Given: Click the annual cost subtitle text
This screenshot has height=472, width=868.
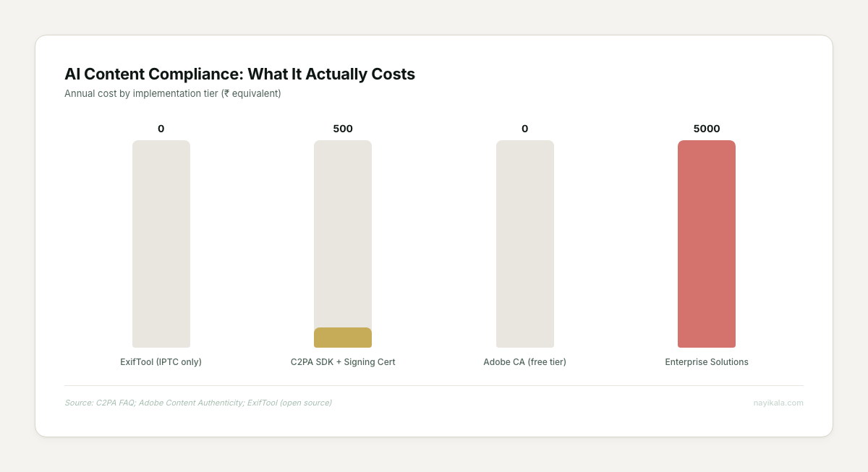Looking at the screenshot, I should [172, 93].
